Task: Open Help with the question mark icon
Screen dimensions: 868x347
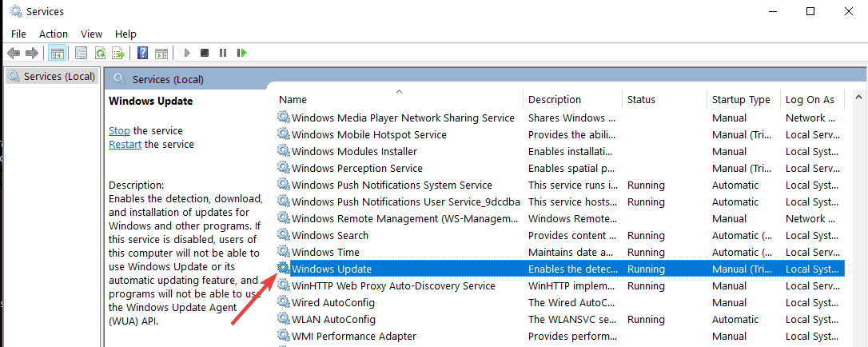Action: click(142, 53)
